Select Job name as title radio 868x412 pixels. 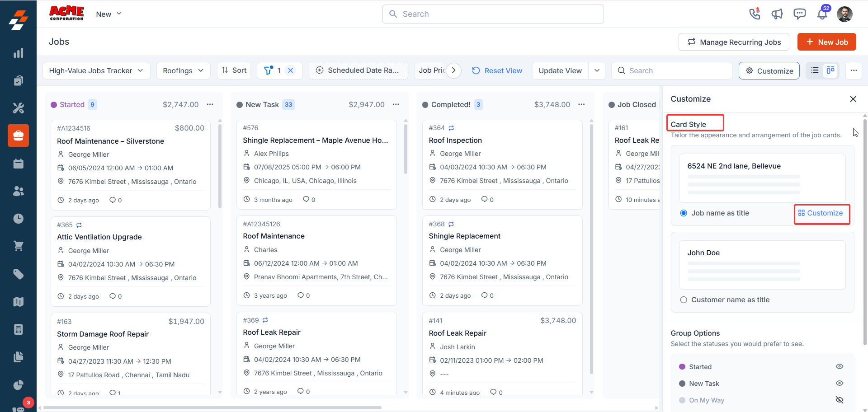pos(684,213)
